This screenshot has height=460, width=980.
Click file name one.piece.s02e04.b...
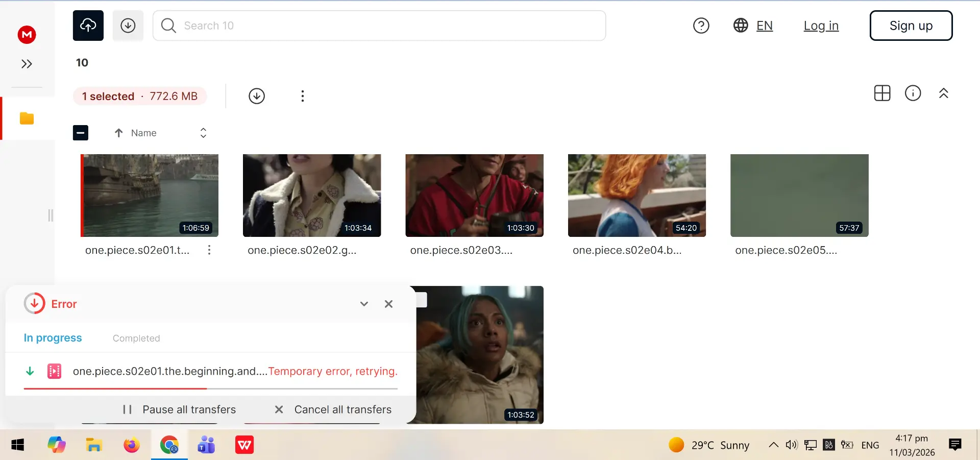click(627, 250)
